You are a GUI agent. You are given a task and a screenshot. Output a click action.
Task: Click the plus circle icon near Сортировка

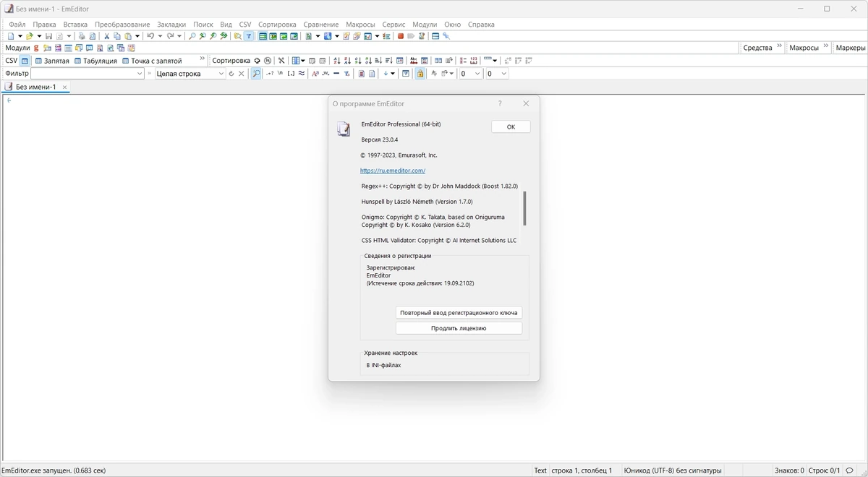coord(257,61)
